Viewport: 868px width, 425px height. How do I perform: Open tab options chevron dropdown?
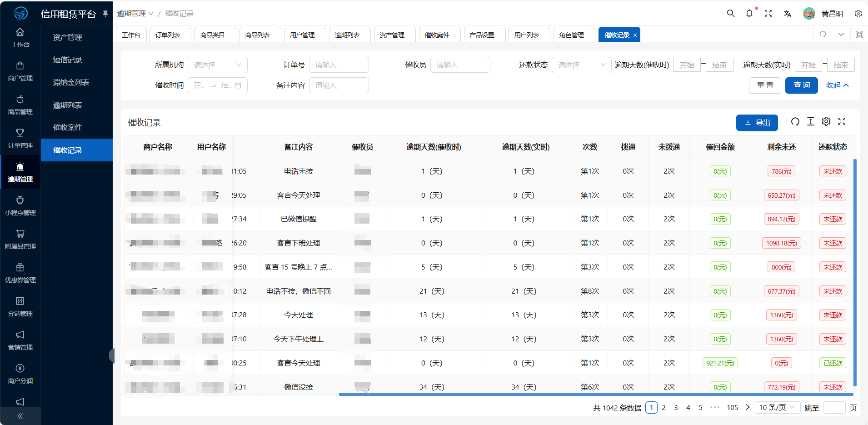tap(841, 35)
